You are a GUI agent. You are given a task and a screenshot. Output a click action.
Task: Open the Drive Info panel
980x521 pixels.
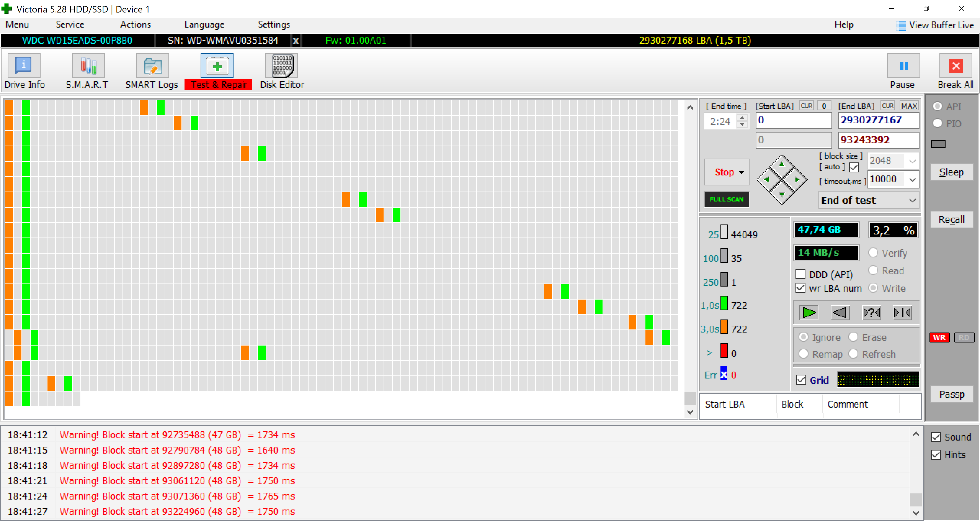click(x=24, y=72)
